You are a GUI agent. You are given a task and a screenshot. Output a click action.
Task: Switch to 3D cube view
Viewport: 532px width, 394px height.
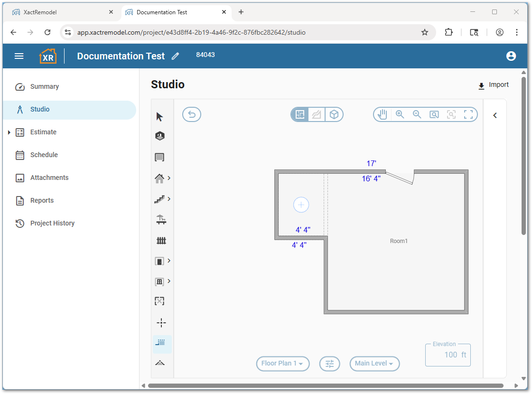point(334,114)
